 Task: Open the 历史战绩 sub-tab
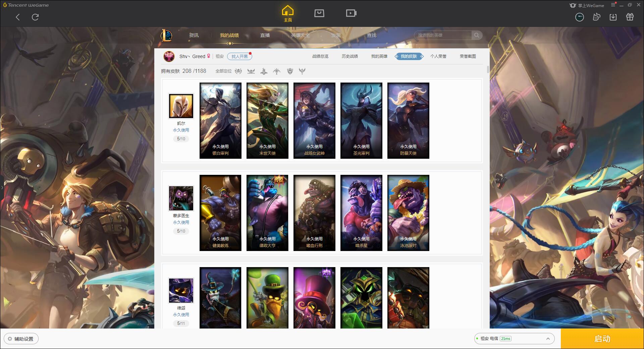(350, 56)
